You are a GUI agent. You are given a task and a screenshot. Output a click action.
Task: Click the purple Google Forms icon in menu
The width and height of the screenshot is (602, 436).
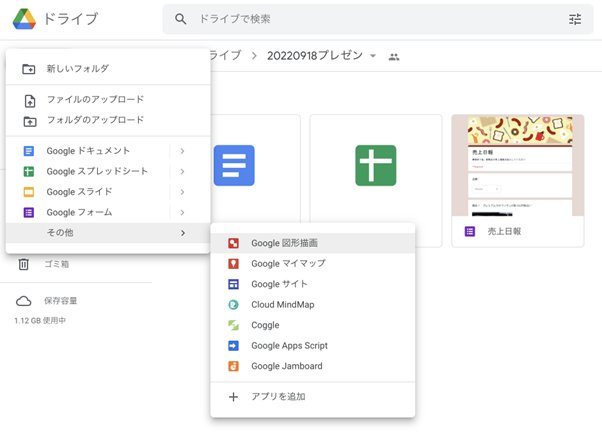[x=29, y=212]
